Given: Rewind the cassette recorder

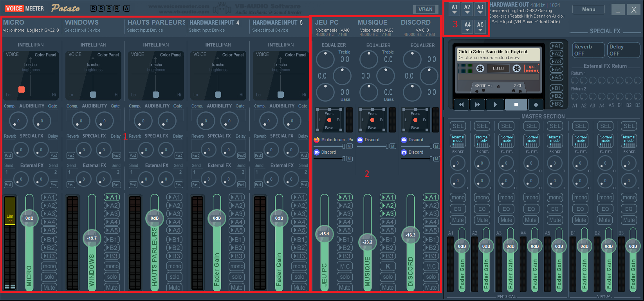Looking at the screenshot, I should coord(461,104).
